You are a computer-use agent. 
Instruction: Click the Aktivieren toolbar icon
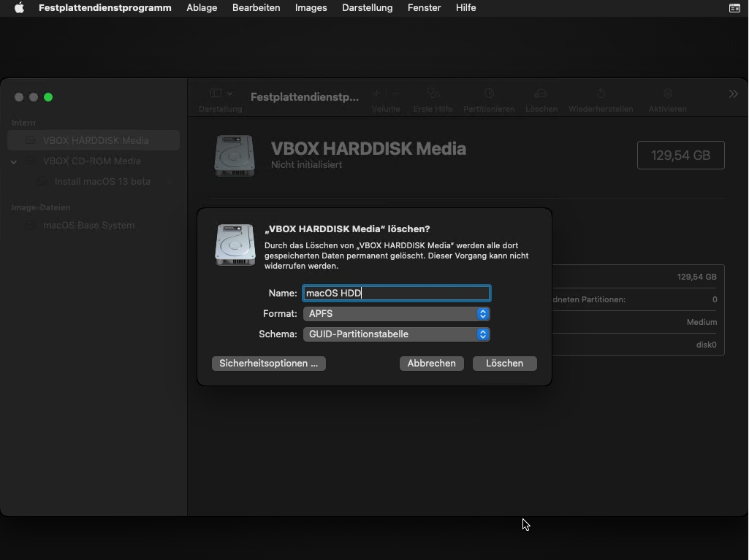tap(668, 93)
